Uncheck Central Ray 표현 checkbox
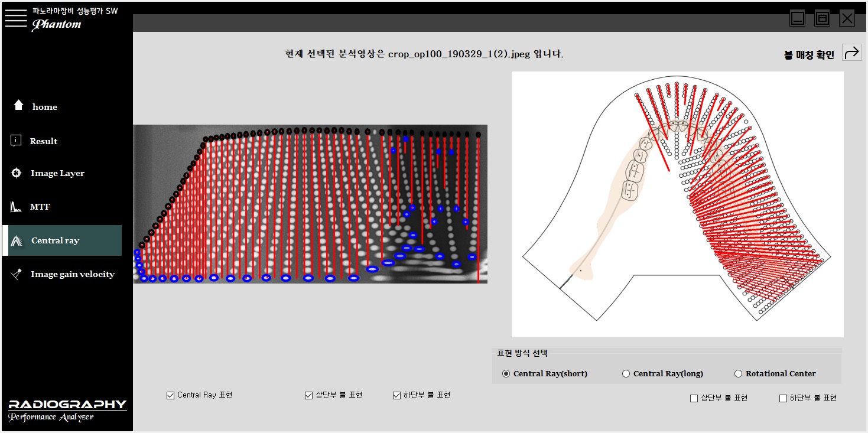This screenshot has height=433, width=868. 171,395
